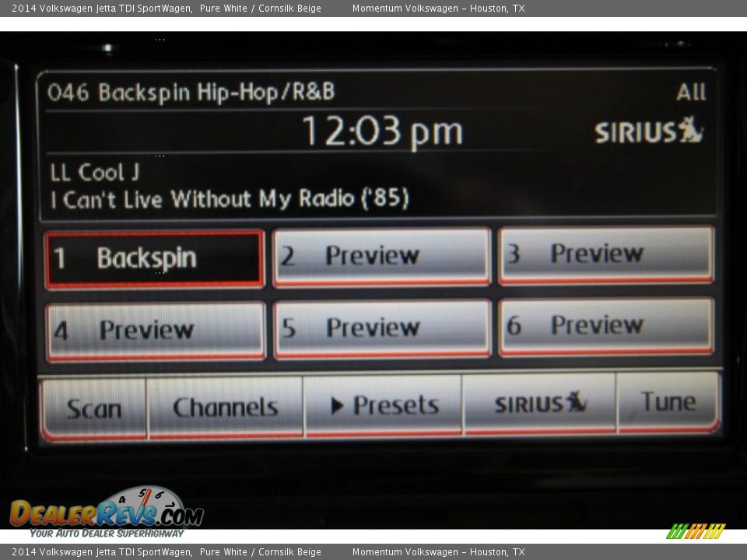Tap the SIRIUS dog logo near the clock
The height and width of the screenshot is (560, 747).
coord(648,131)
